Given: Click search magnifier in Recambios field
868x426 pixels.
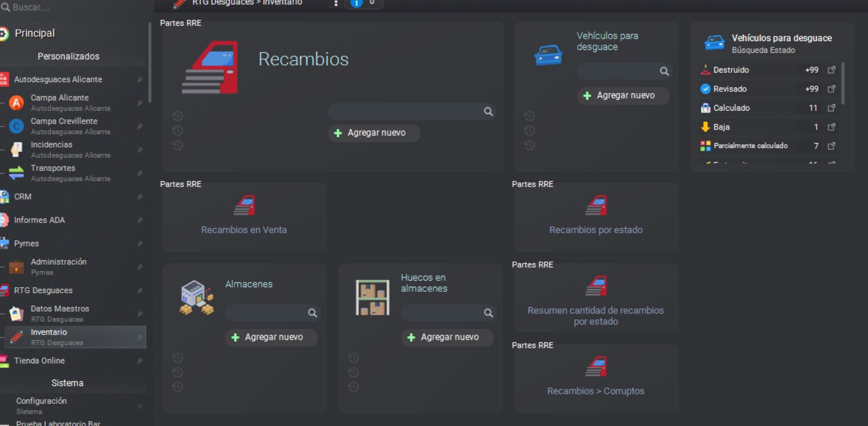Looking at the screenshot, I should click(488, 112).
